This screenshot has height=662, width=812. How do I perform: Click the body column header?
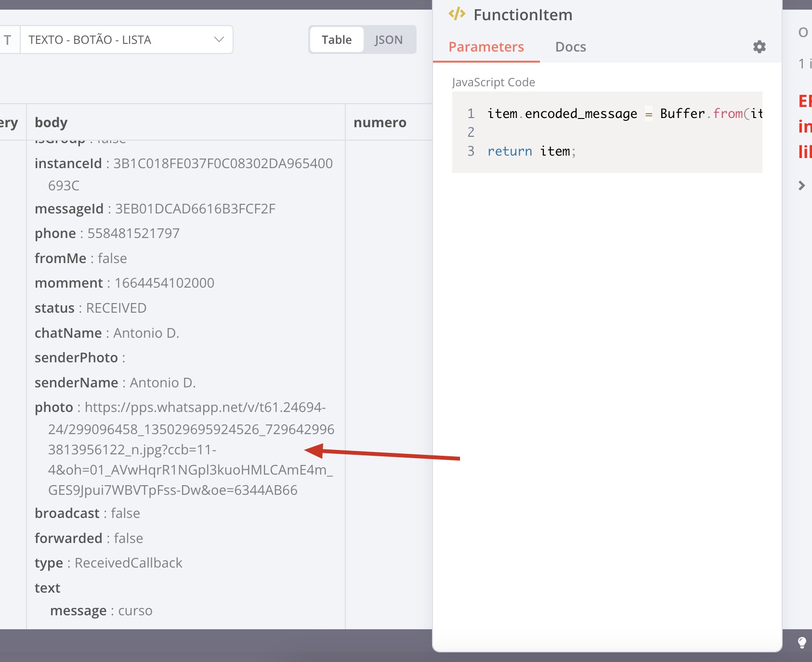click(x=51, y=122)
